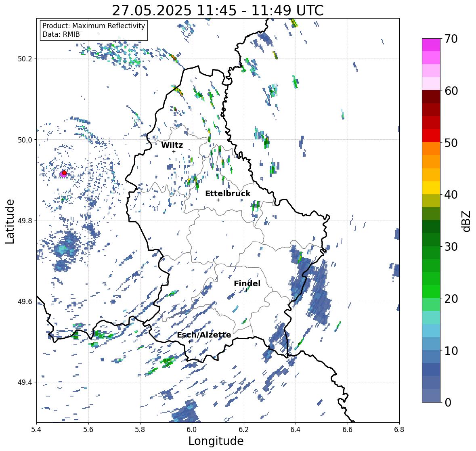Click the yellow swatch above 40 dBZ

coord(431,188)
